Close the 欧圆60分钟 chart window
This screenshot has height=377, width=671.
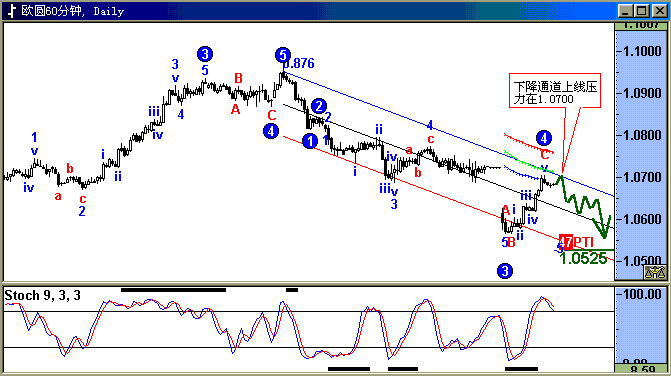pyautogui.click(x=659, y=11)
